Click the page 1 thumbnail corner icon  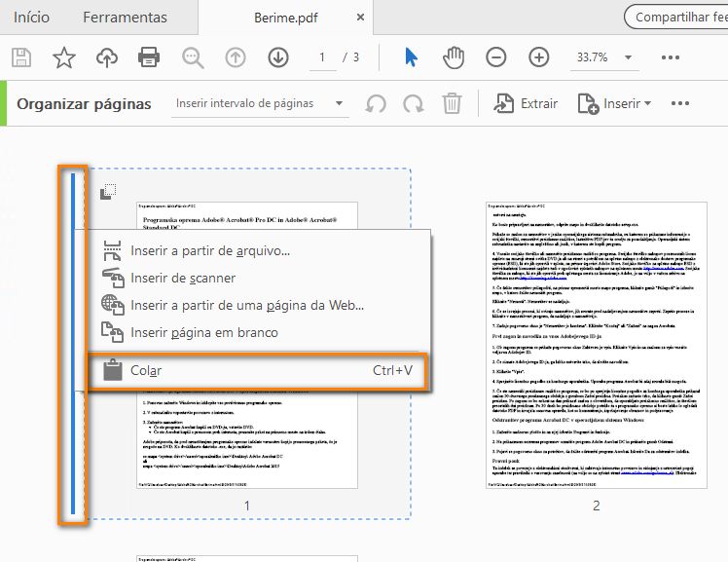[108, 191]
